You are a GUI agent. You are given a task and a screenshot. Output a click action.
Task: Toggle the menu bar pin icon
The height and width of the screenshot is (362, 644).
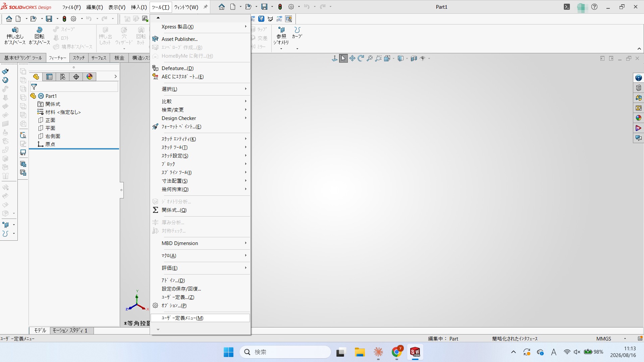(x=206, y=7)
